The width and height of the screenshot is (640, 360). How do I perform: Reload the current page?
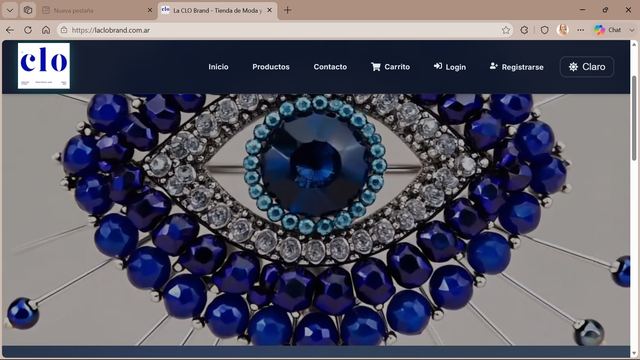coord(28,30)
